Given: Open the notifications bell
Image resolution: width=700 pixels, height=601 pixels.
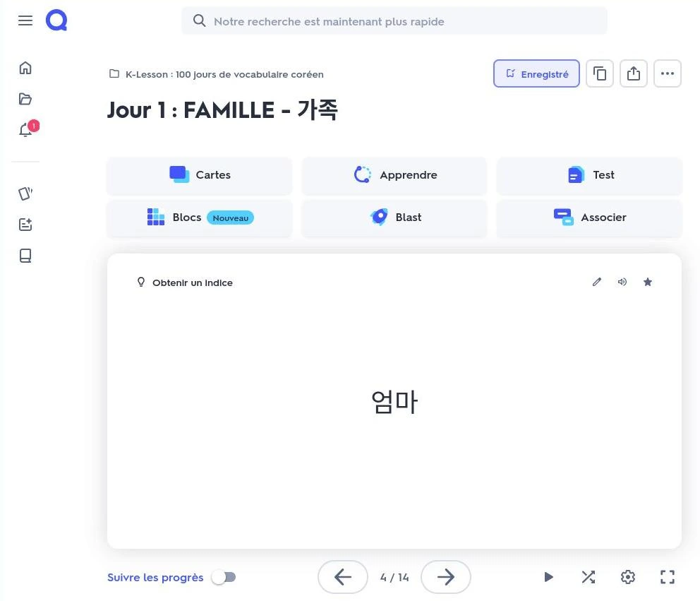Looking at the screenshot, I should tap(27, 129).
